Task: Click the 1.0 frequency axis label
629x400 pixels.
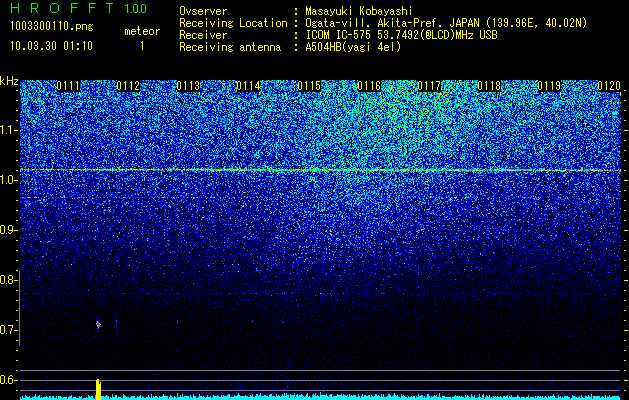Action: click(x=8, y=180)
